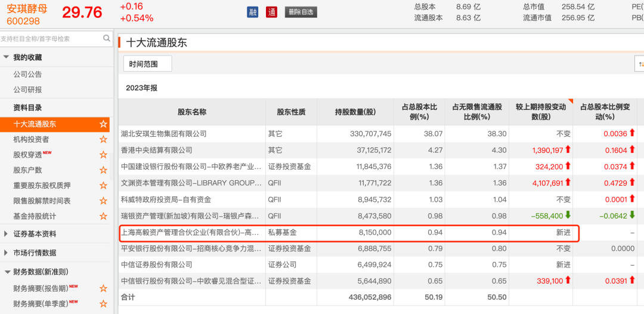The width and height of the screenshot is (644, 314).
Task: Click the sort toggle icon at table right
Action: click(x=640, y=64)
